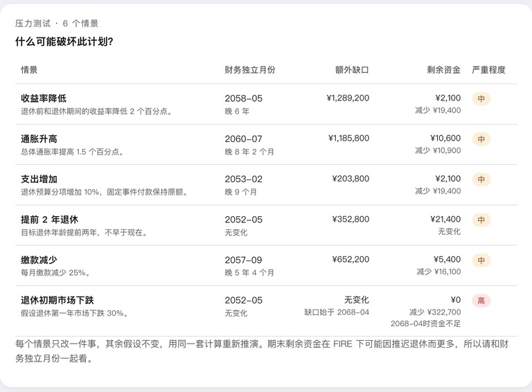Click the extra gap ¥1,185,800
Image resolution: width=532 pixels, height=392 pixels.
(349, 138)
